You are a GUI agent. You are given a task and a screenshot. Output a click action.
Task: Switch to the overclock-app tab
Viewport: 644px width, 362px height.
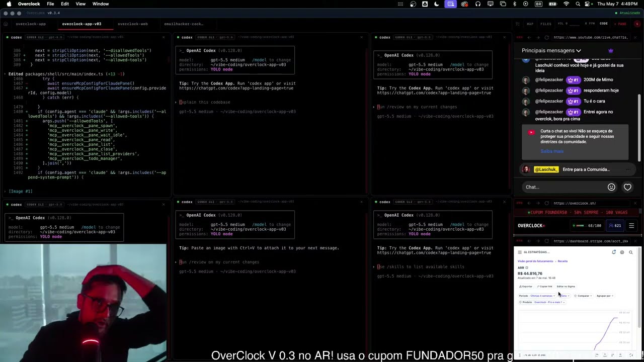[x=31, y=24]
